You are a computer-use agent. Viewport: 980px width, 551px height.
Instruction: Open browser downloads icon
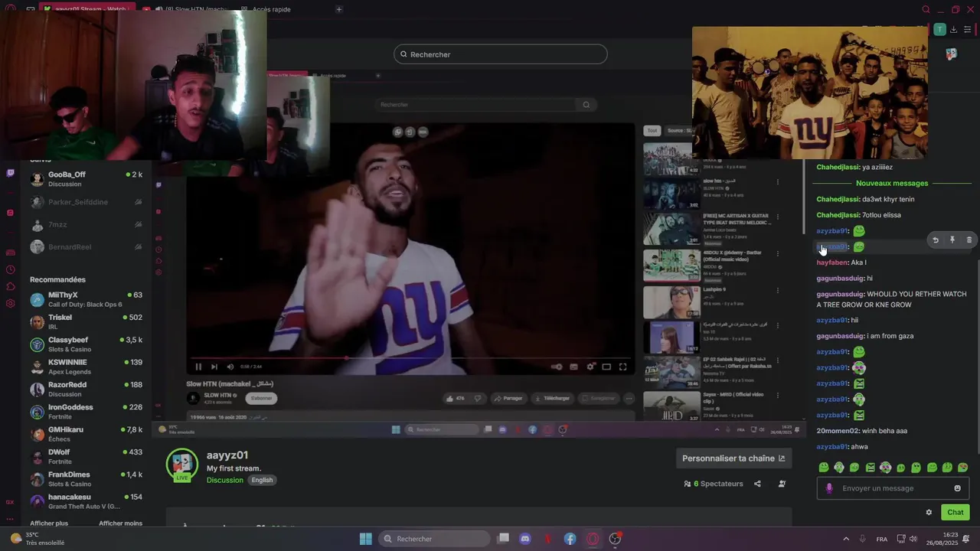coord(953,30)
